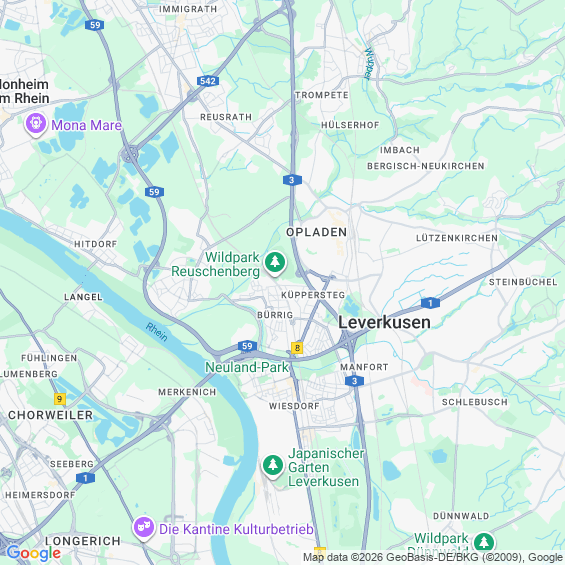This screenshot has height=565, width=565.
Task: Click the 542 highway shield
Action: (208, 81)
